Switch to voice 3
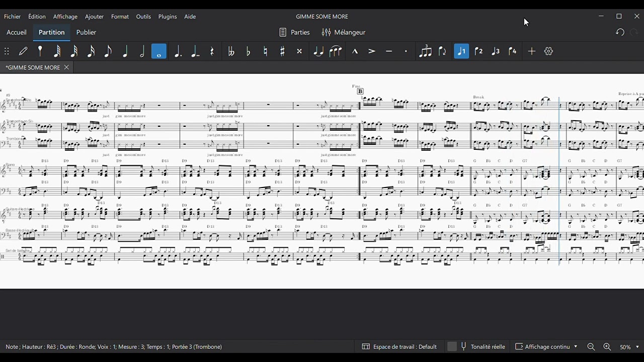 (x=496, y=51)
